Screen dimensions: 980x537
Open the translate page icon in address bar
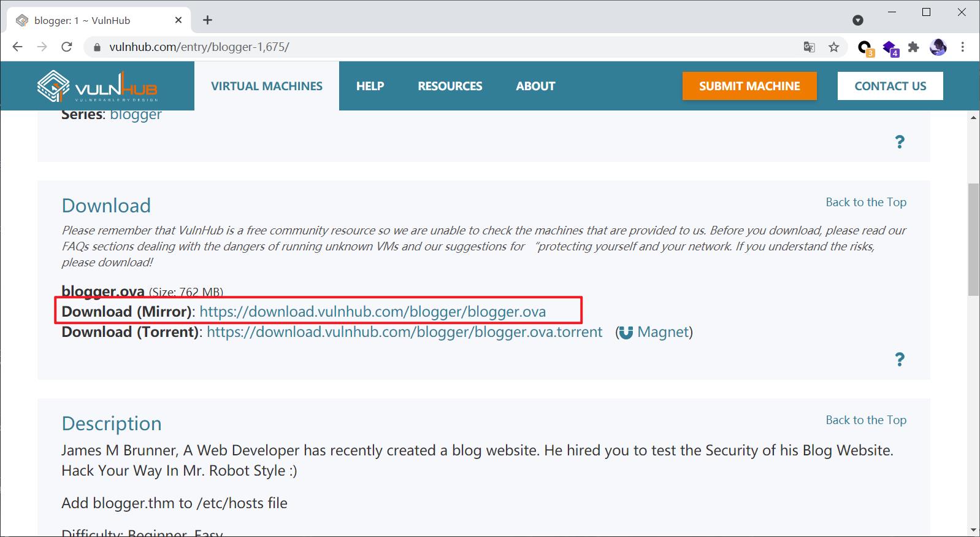pos(810,47)
